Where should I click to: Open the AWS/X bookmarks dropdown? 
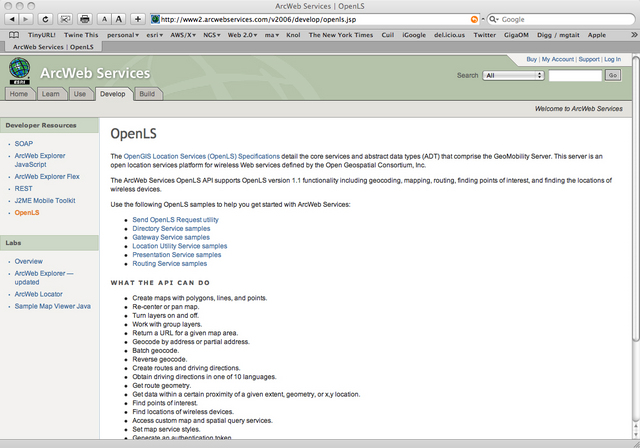tap(183, 35)
